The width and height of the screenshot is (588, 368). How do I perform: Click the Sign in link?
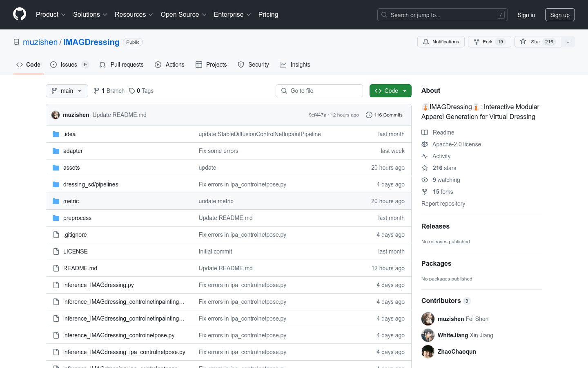pos(526,15)
